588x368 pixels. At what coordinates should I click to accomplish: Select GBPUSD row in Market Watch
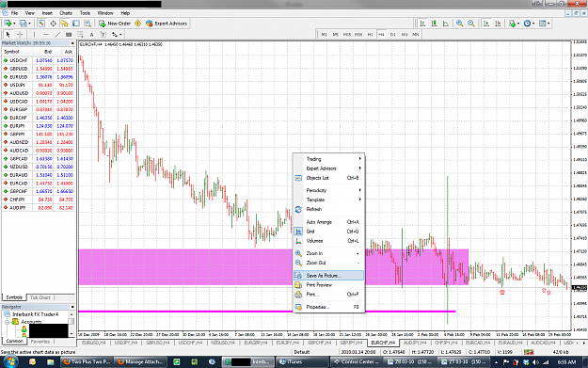click(39, 69)
